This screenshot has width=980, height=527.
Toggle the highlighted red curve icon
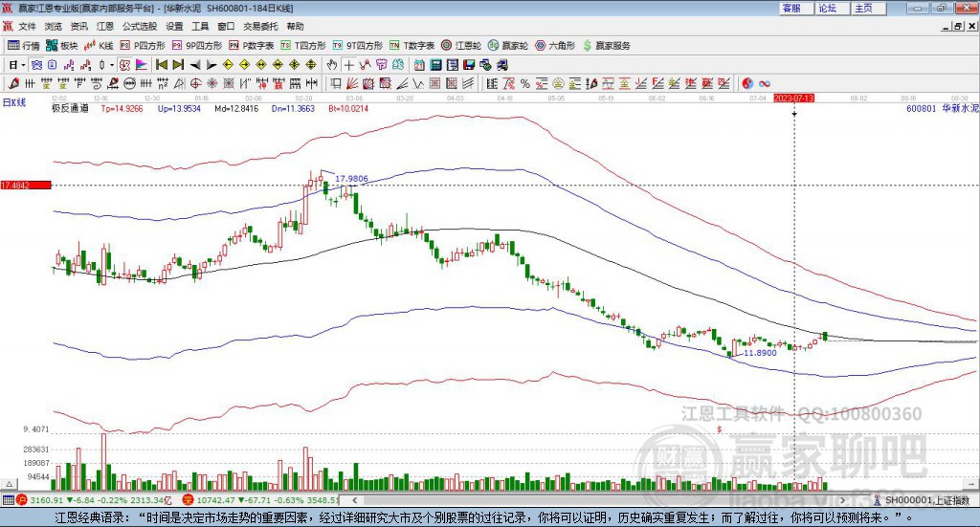click(x=123, y=65)
